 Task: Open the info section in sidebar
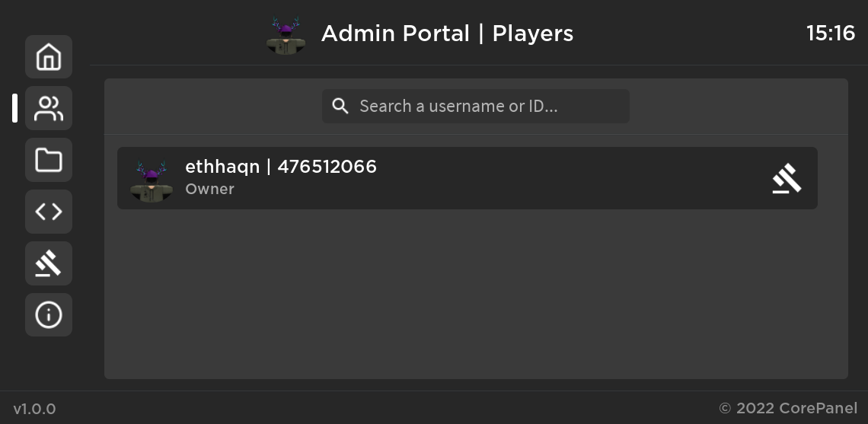(x=49, y=315)
